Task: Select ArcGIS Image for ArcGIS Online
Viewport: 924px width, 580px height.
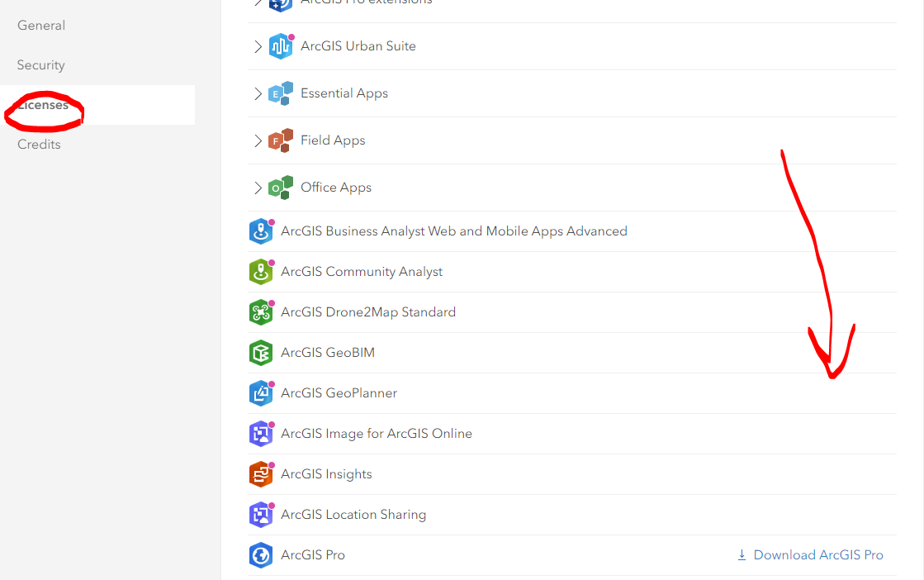Action: click(376, 434)
